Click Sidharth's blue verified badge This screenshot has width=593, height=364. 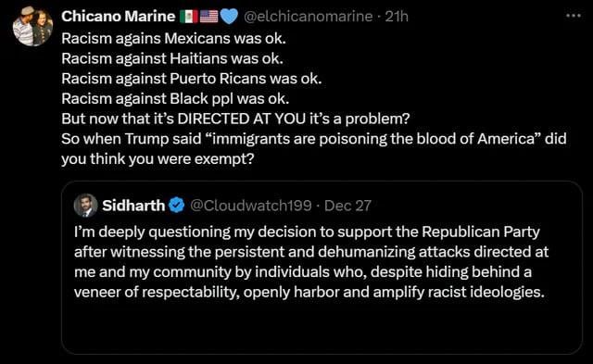coord(176,206)
